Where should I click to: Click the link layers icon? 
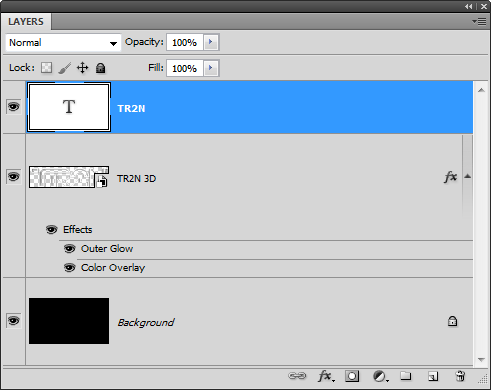point(297,376)
